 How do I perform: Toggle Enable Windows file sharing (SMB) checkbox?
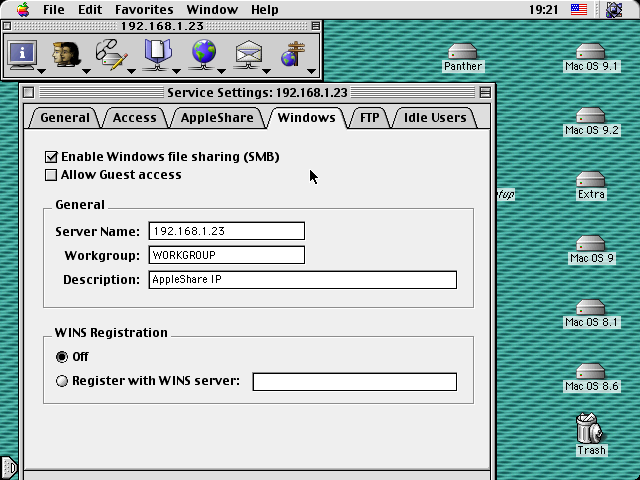(51, 157)
